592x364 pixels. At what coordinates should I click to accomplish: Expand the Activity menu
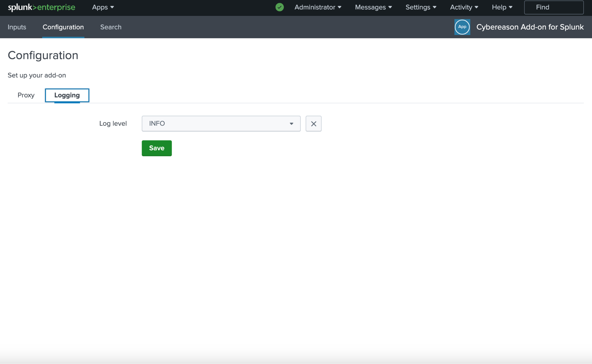464,7
